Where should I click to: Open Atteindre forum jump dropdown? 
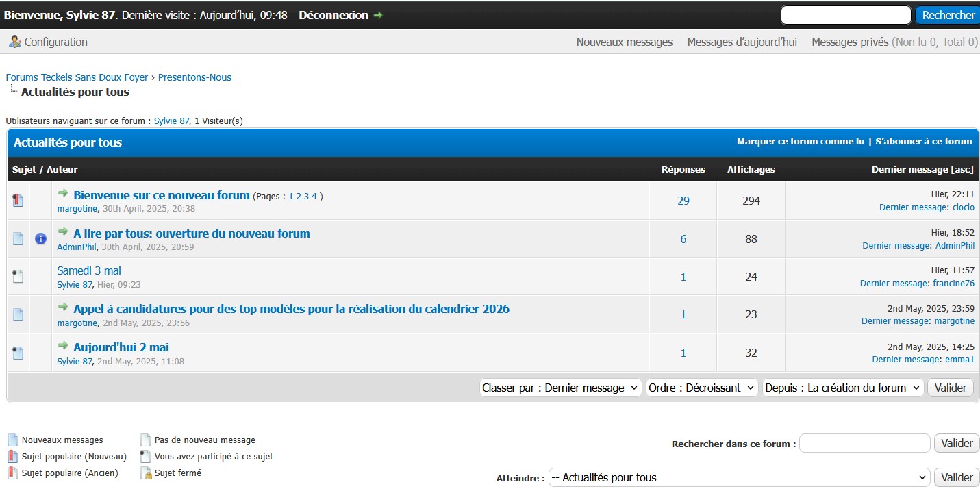739,477
